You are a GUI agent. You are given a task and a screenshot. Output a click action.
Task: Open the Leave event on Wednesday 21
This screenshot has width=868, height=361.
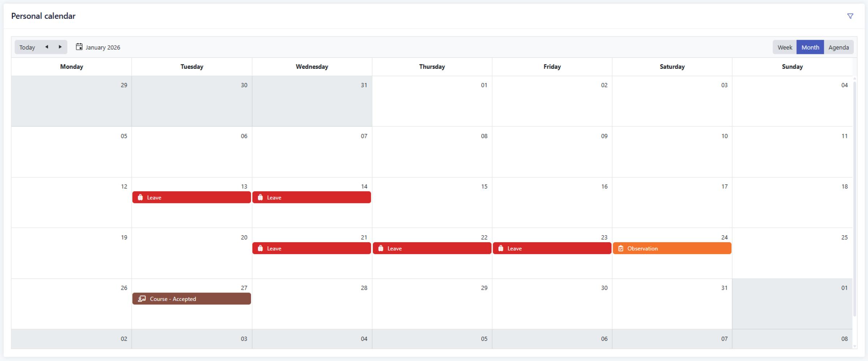tap(311, 248)
